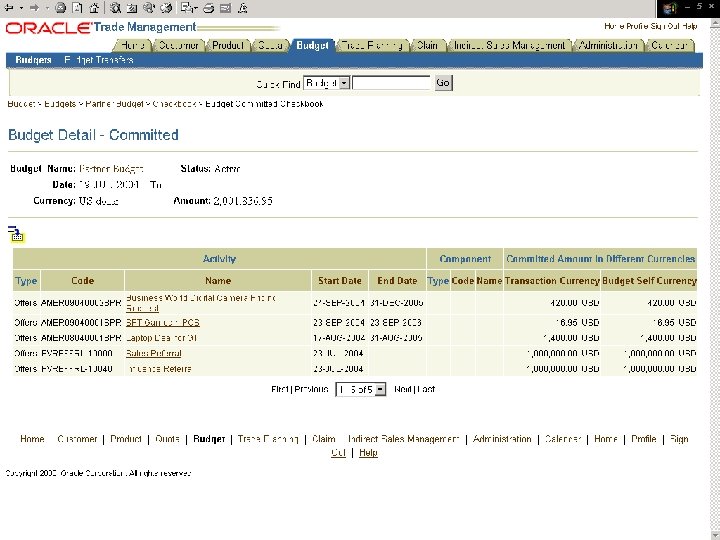Click the Quick Find text input field
Screen dimensions: 720x540
391,83
